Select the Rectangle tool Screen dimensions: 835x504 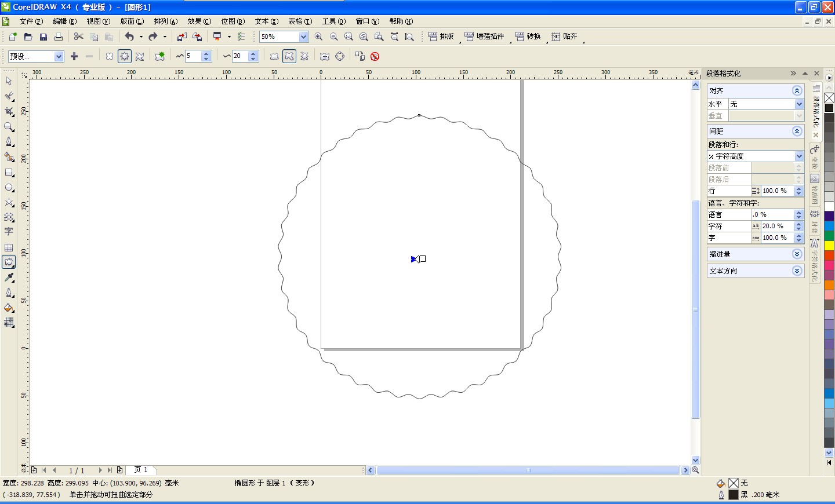click(x=9, y=172)
